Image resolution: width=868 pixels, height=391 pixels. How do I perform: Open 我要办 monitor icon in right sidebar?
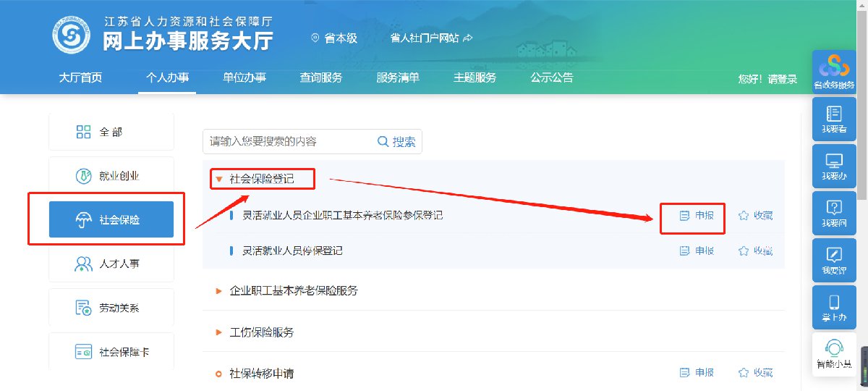[x=834, y=161]
